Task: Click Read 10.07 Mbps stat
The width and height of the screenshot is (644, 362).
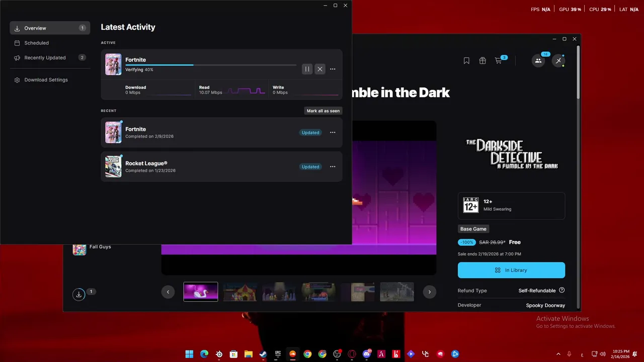Action: point(232,90)
